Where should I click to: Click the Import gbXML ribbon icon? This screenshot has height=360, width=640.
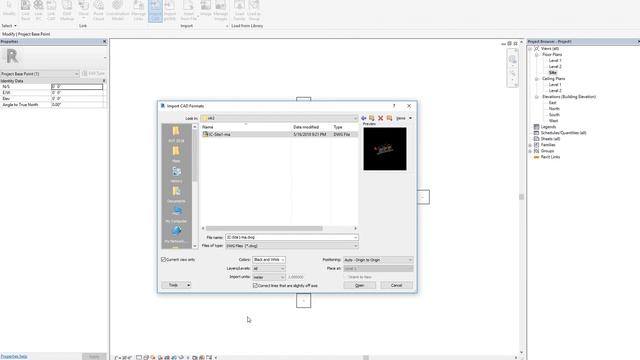[x=170, y=9]
